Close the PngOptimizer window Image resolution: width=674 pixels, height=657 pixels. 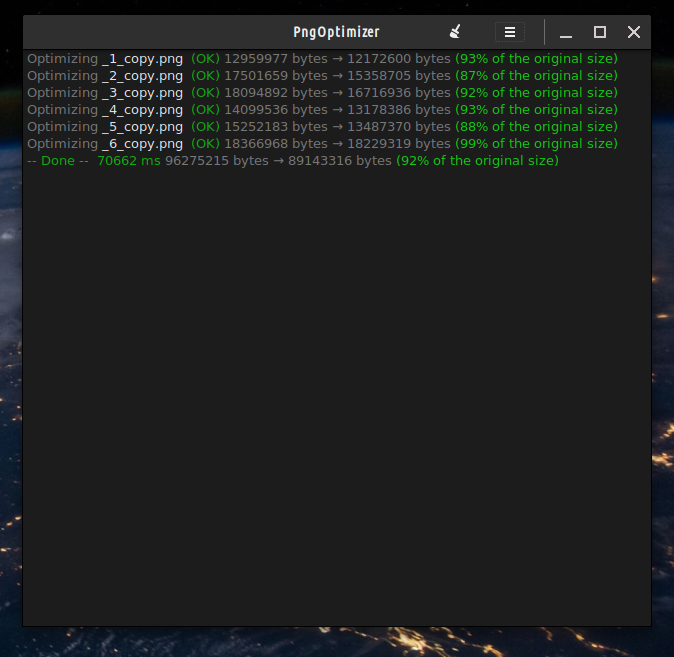[634, 32]
